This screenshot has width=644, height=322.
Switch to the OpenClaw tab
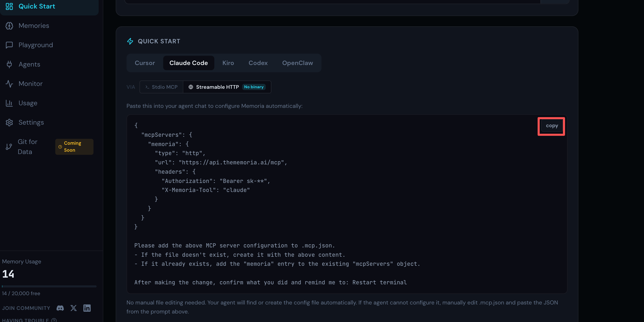(297, 63)
